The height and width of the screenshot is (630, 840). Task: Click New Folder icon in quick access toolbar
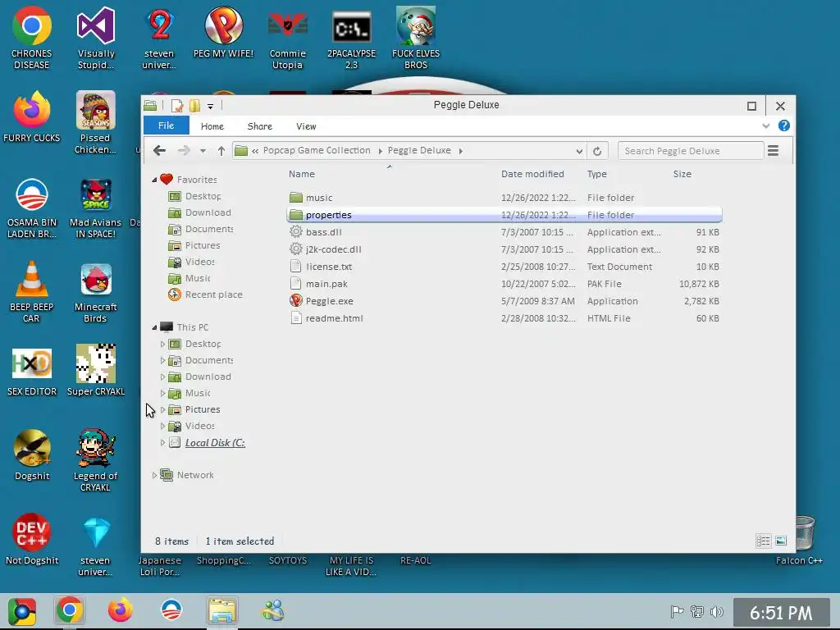tap(194, 106)
